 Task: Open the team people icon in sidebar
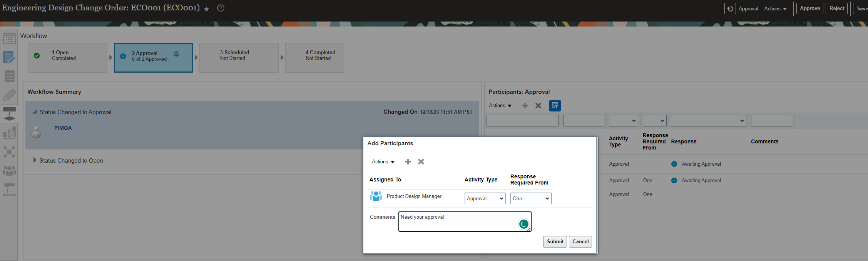[x=9, y=170]
